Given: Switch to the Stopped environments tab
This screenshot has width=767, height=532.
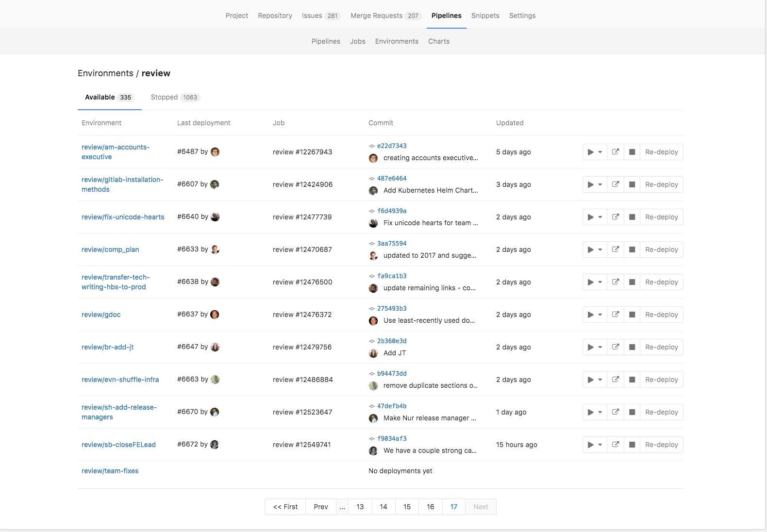Looking at the screenshot, I should point(175,97).
